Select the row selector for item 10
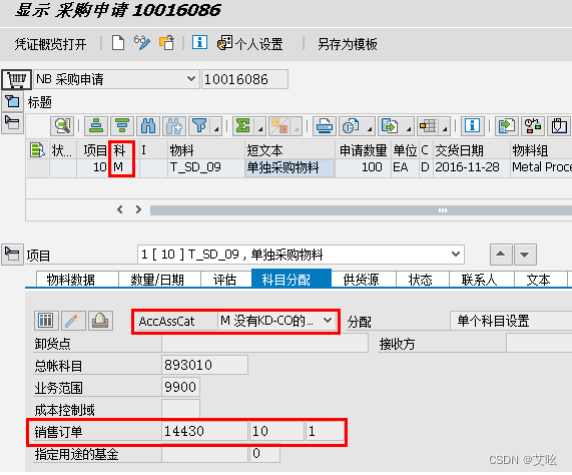The width and height of the screenshot is (572, 475). click(37, 168)
